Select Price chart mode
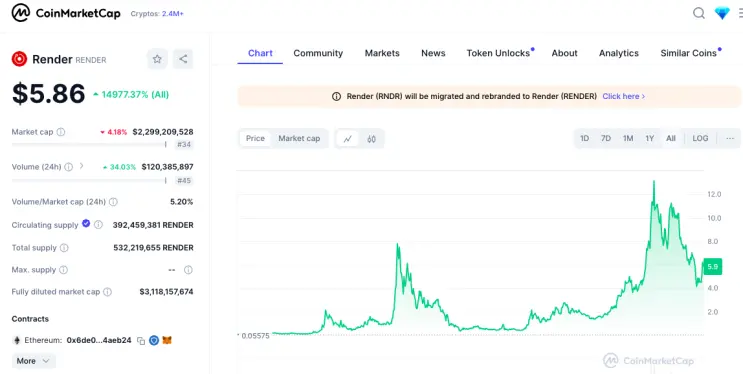This screenshot has width=743, height=374. [x=255, y=138]
